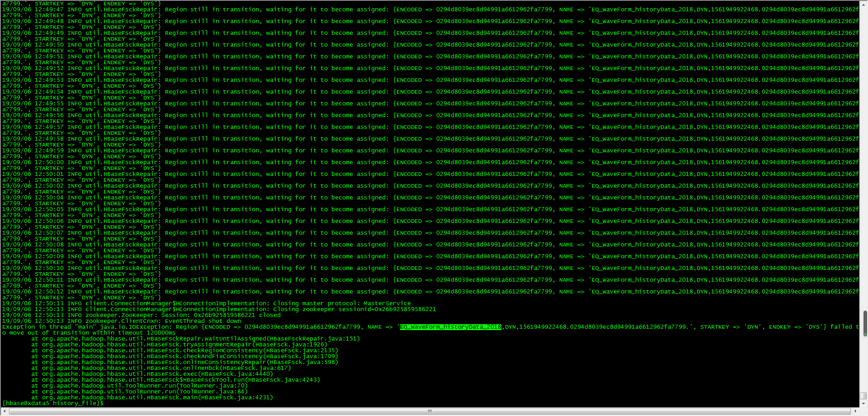Click the stack trace line HBaseFsck.onlineConsistencyRepair

(x=184, y=362)
